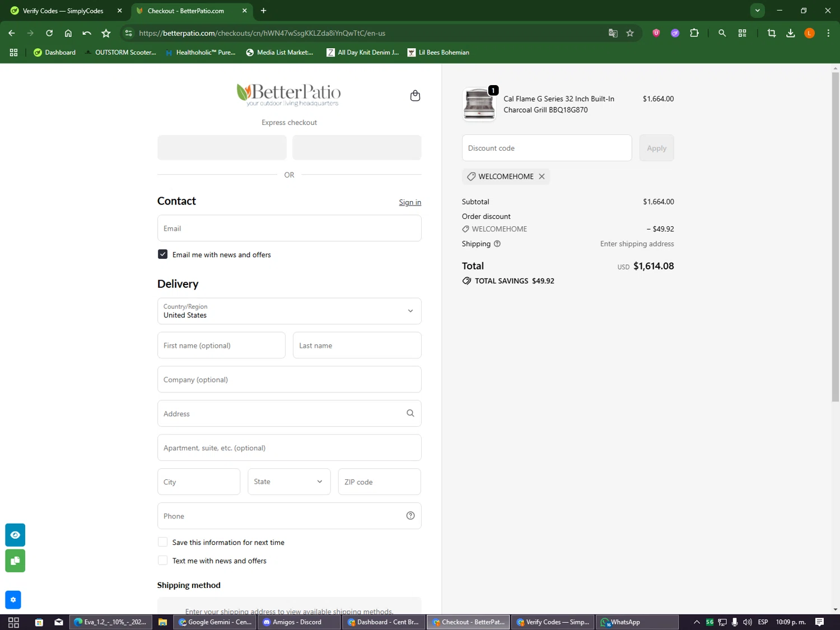The height and width of the screenshot is (630, 840).
Task: Close the Verify Codes tab
Action: (119, 11)
